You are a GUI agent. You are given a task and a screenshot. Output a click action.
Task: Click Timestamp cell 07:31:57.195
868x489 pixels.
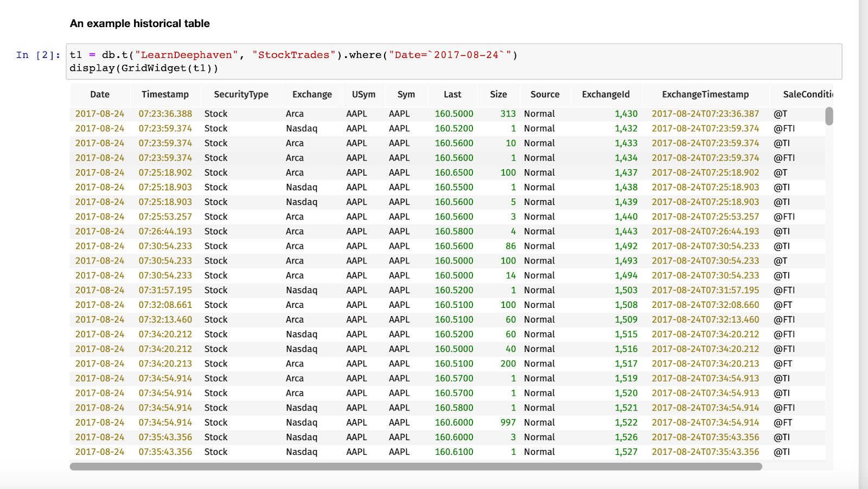click(165, 290)
